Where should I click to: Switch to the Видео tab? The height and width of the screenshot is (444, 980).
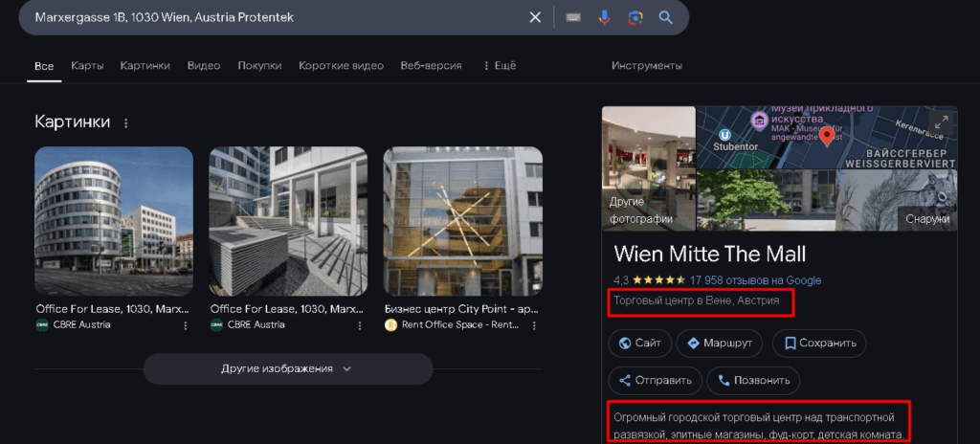[204, 66]
